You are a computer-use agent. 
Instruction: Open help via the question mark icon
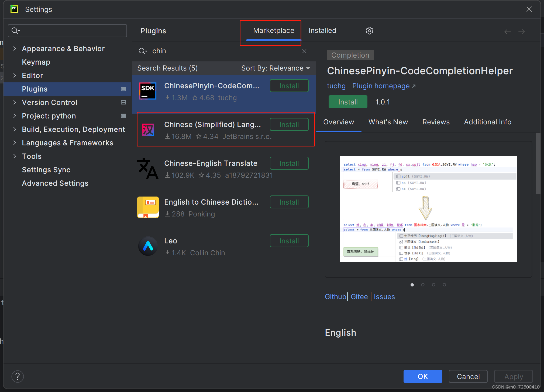tap(18, 376)
